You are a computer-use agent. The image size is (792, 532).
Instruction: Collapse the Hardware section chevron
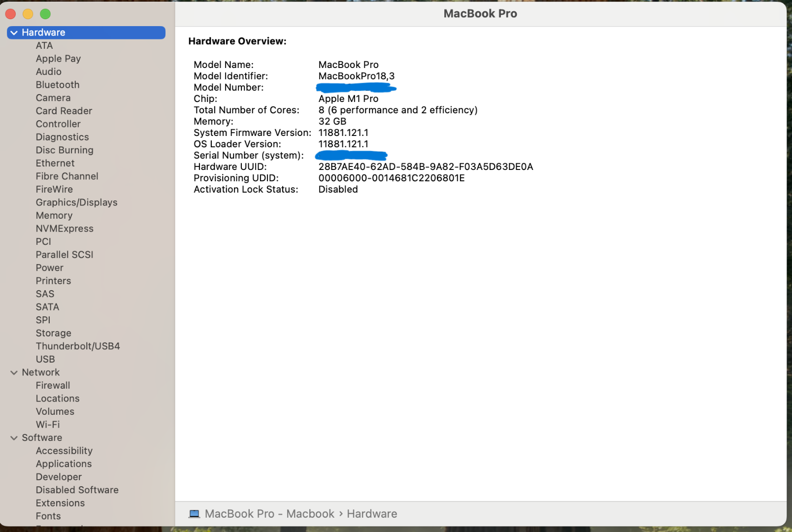pyautogui.click(x=14, y=33)
